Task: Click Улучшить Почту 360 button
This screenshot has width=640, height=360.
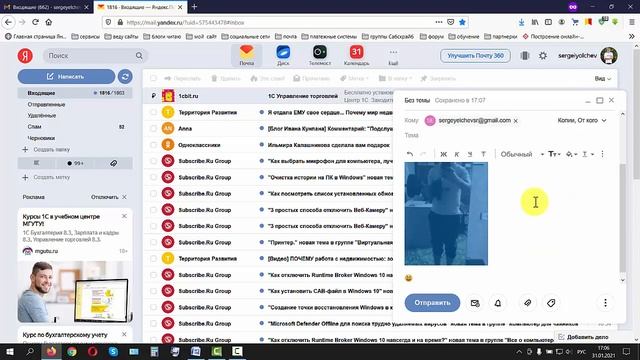Action: click(475, 56)
